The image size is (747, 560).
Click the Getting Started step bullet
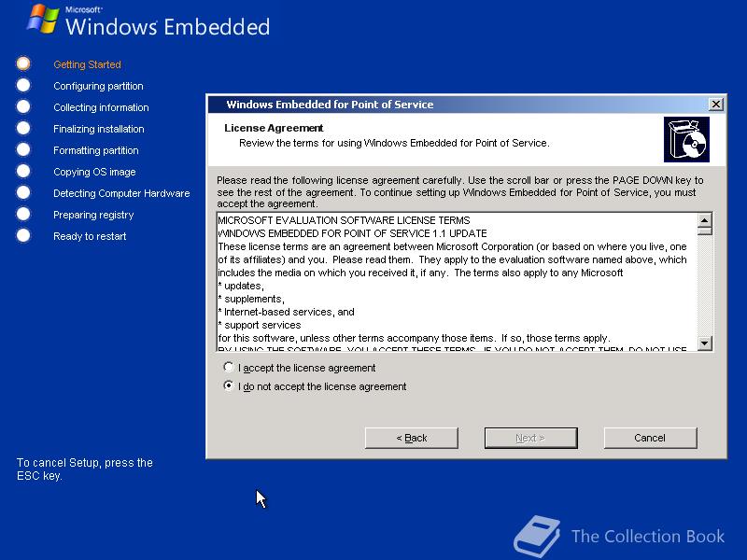tap(23, 63)
